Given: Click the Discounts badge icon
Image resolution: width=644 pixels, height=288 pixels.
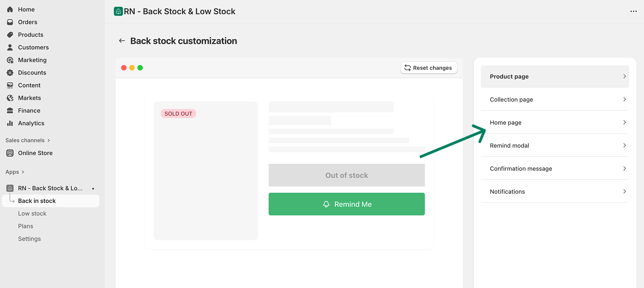Looking at the screenshot, I should (x=10, y=73).
